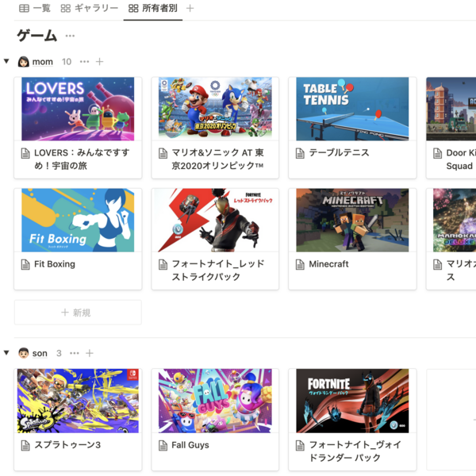Screen dimensions: 476x476
Task: Select the 所有者別 view tab
Action: point(152,8)
